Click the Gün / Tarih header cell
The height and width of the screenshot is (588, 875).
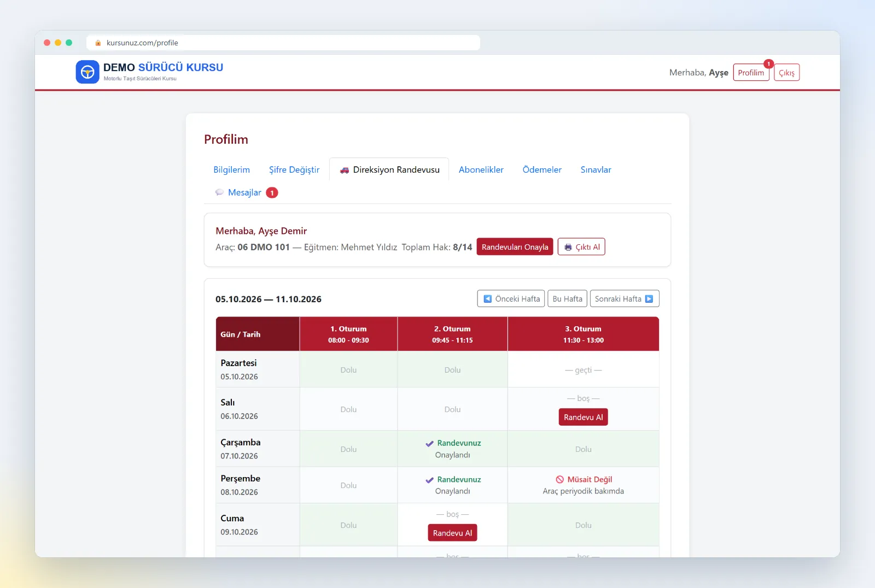pyautogui.click(x=258, y=334)
